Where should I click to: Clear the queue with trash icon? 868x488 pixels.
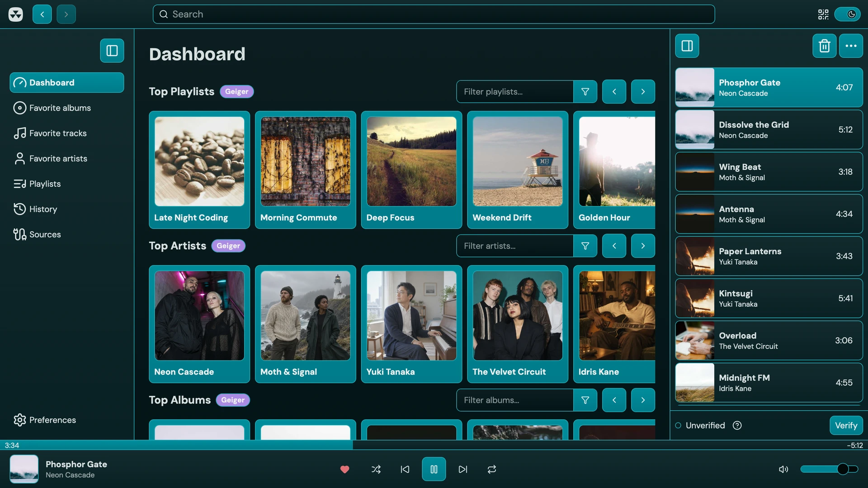pyautogui.click(x=824, y=46)
